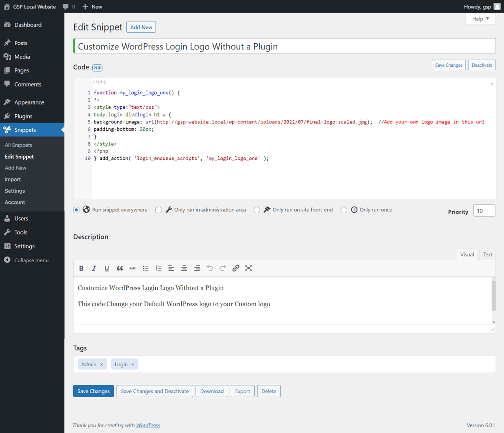
Task: Select the 'Only run once' radio button
Action: 344,210
